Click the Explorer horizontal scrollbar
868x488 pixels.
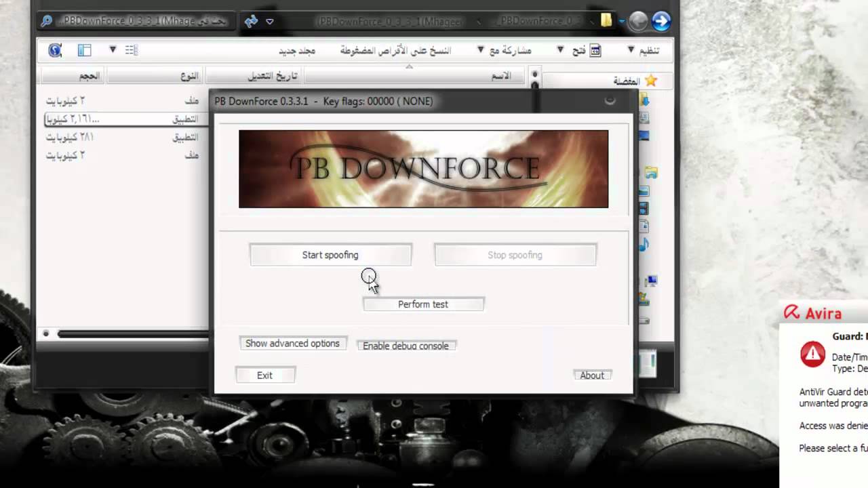133,333
